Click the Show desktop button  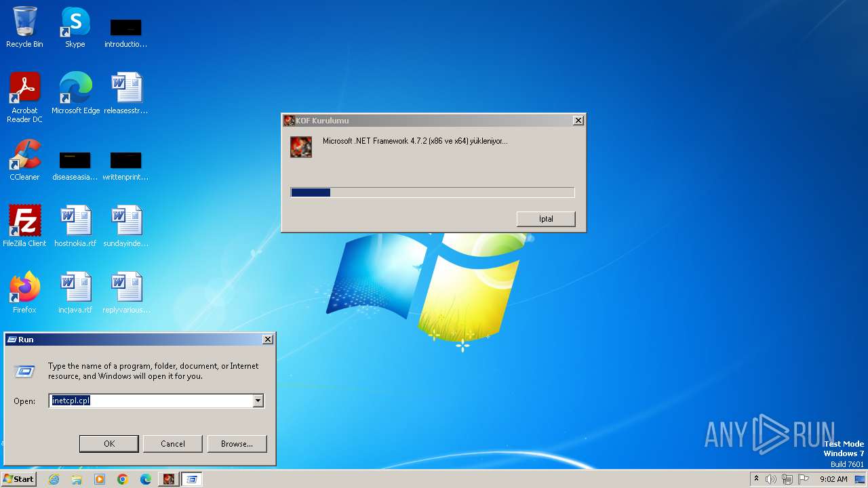click(x=860, y=479)
